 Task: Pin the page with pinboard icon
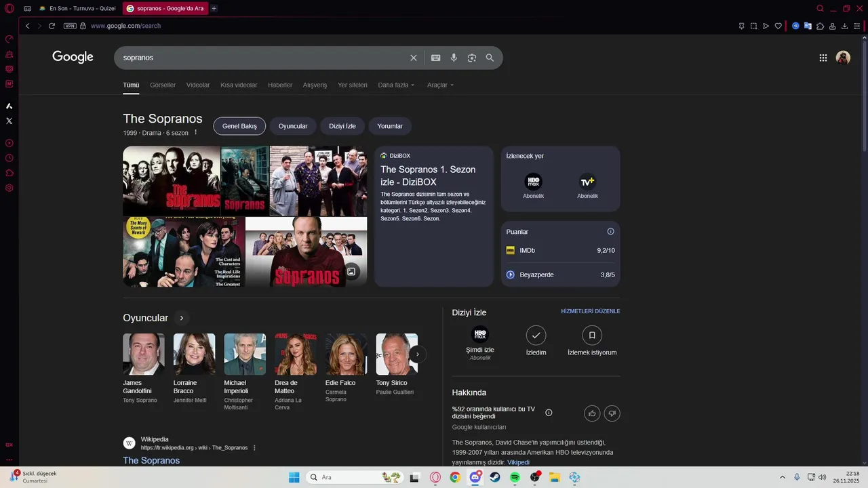(741, 26)
